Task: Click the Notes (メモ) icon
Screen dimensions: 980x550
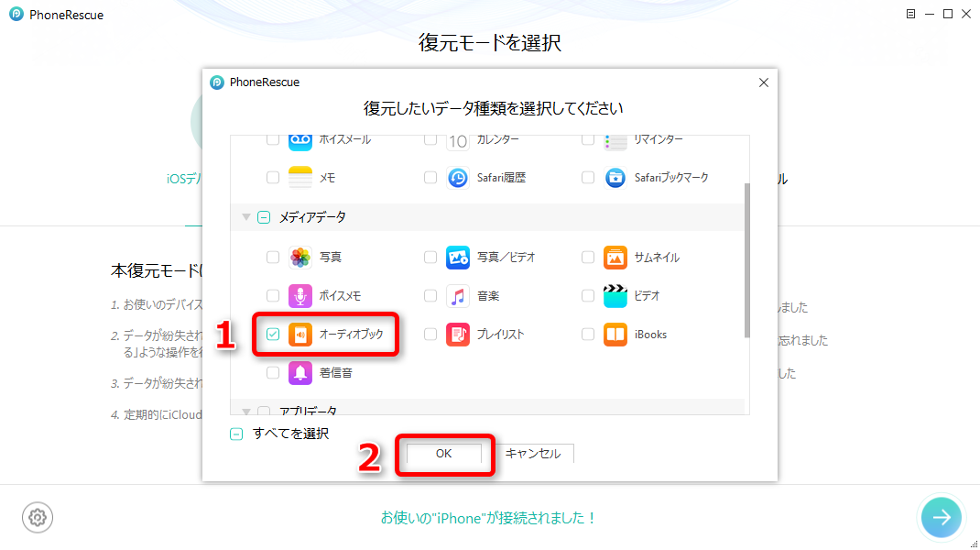Action: click(300, 178)
